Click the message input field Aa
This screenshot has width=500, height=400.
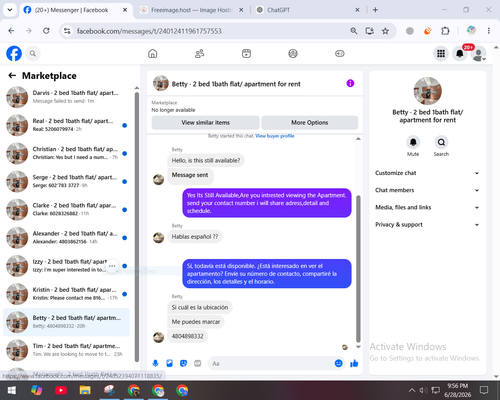pos(272,363)
